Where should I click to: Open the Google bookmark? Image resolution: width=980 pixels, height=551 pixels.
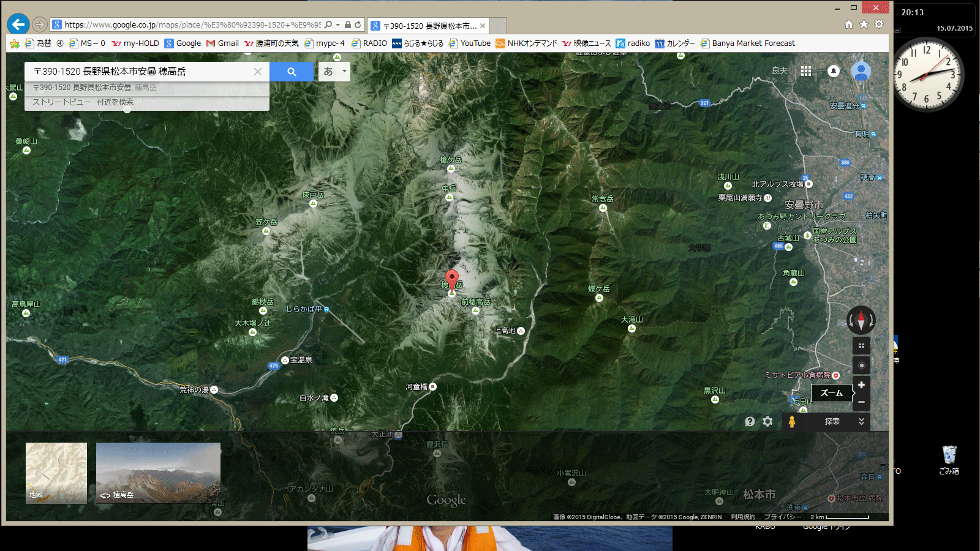183,43
